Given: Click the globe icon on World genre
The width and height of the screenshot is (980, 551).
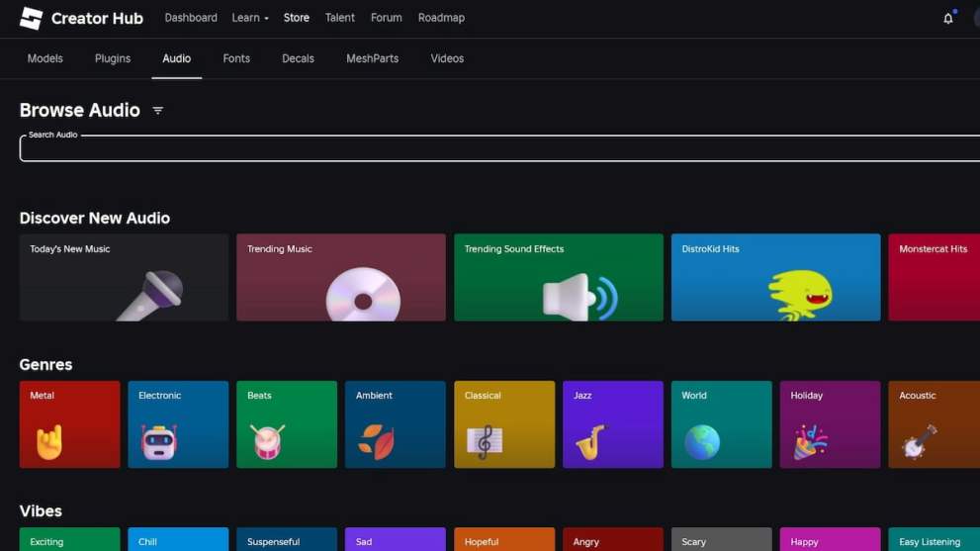Looking at the screenshot, I should pyautogui.click(x=702, y=442).
